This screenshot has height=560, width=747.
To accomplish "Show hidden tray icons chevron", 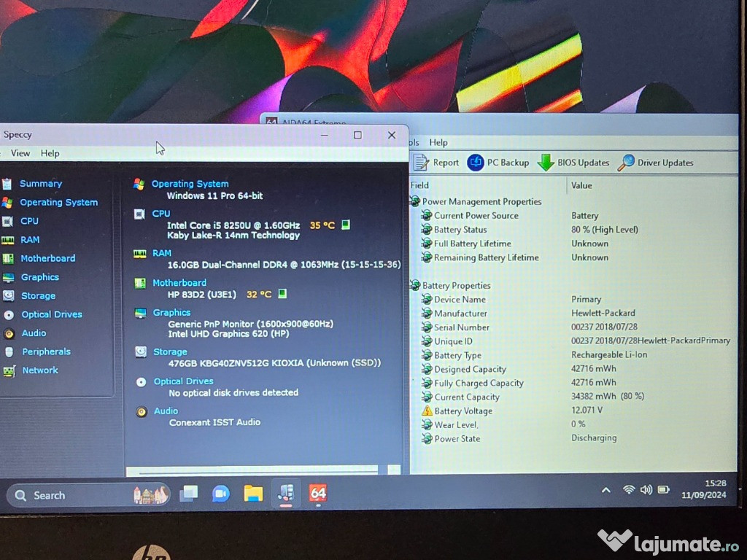I will (605, 490).
